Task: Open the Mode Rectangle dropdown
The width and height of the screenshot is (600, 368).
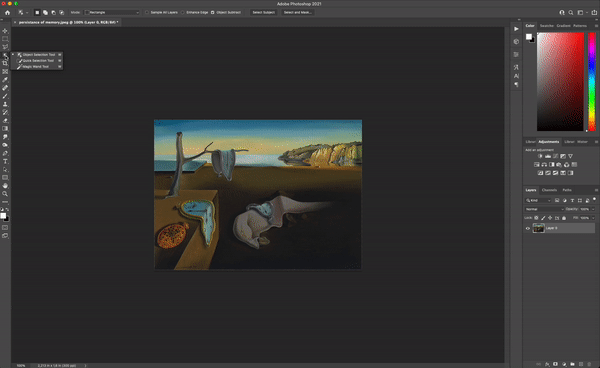Action: (x=112, y=12)
